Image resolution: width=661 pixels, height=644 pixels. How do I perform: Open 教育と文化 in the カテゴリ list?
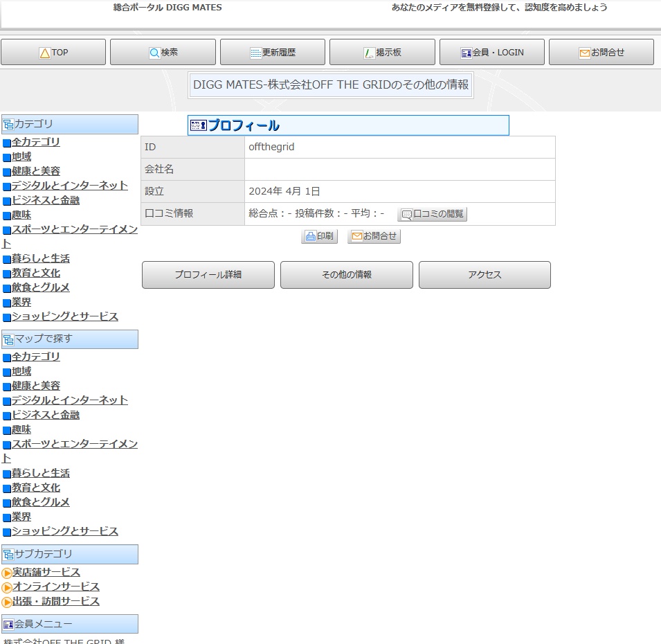click(36, 274)
